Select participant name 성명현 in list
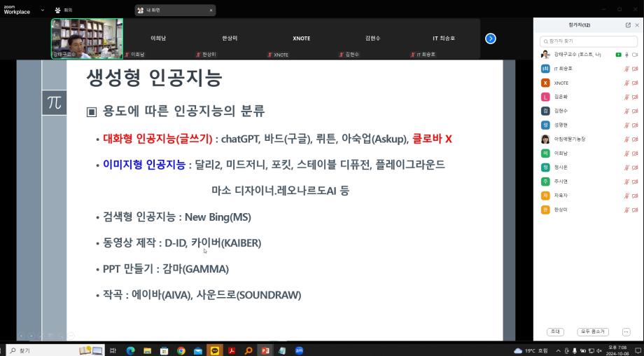This screenshot has width=644, height=356. (561, 125)
